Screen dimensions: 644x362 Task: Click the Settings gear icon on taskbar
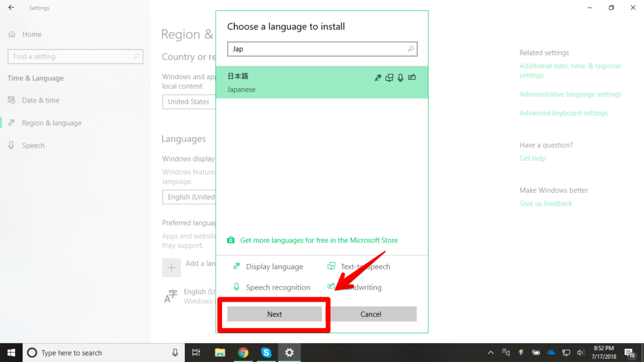[x=289, y=353]
